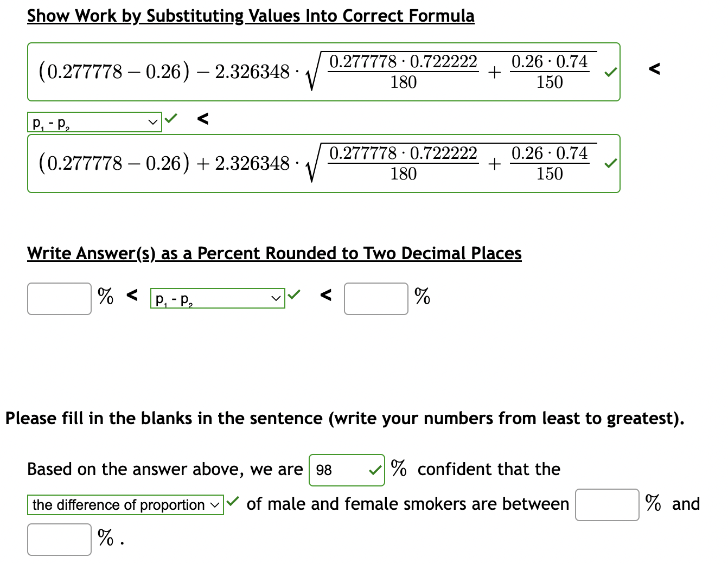Click the bold less-than symbol beside the top formula

654,69
